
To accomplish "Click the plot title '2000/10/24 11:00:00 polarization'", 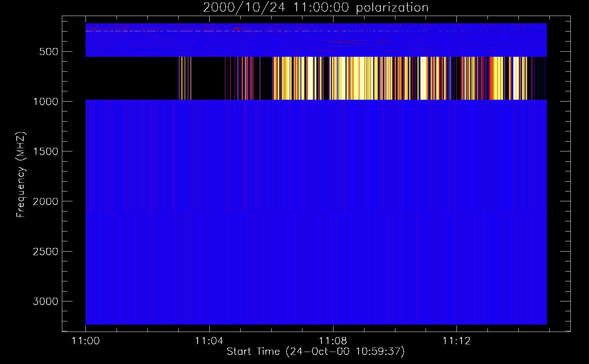I will (x=316, y=7).
